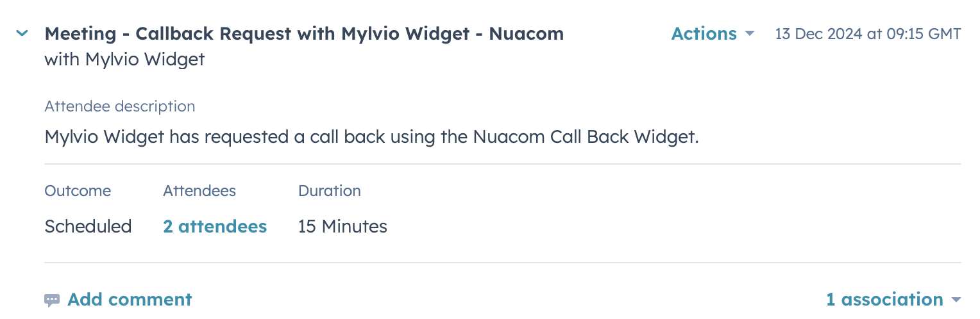The height and width of the screenshot is (319, 980).
Task: Open the Actions dropdown menu
Action: (704, 33)
